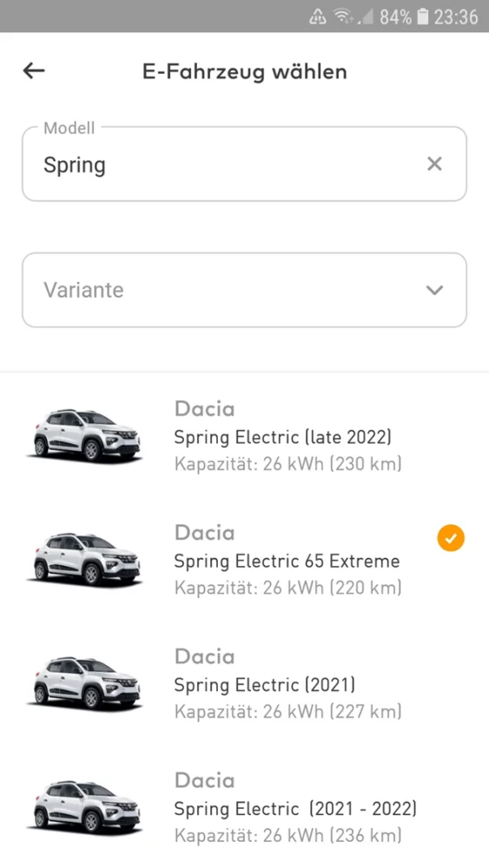The image size is (489, 868).
Task: Deselect the orange checkmark on 65 Extreme
Action: click(x=451, y=538)
